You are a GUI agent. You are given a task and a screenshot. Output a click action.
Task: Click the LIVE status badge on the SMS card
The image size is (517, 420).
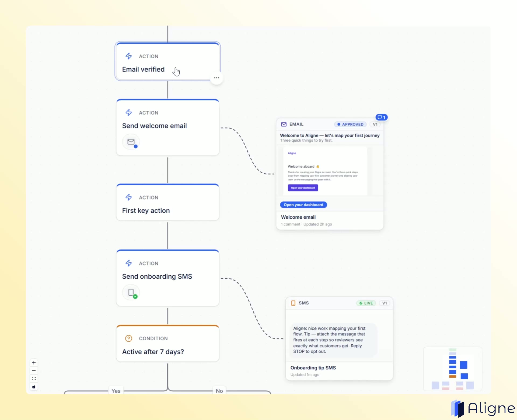366,303
